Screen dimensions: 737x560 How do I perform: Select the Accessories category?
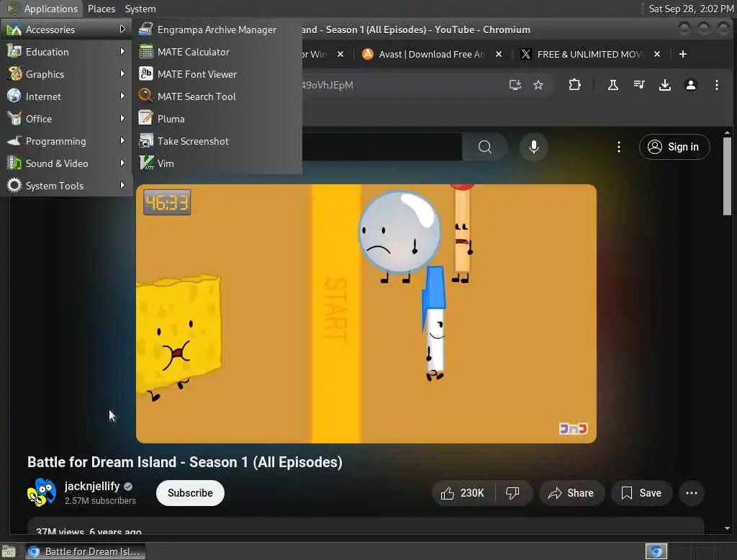tap(66, 30)
